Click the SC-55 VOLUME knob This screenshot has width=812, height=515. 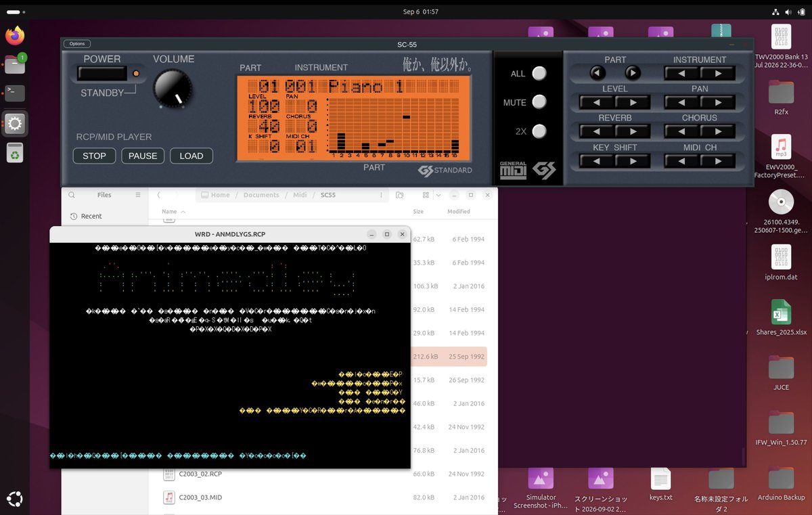coord(173,88)
